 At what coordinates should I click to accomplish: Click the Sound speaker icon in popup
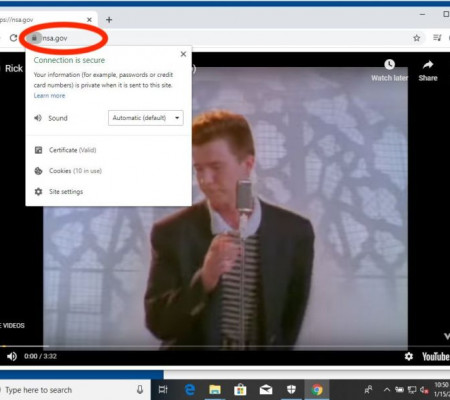[38, 118]
